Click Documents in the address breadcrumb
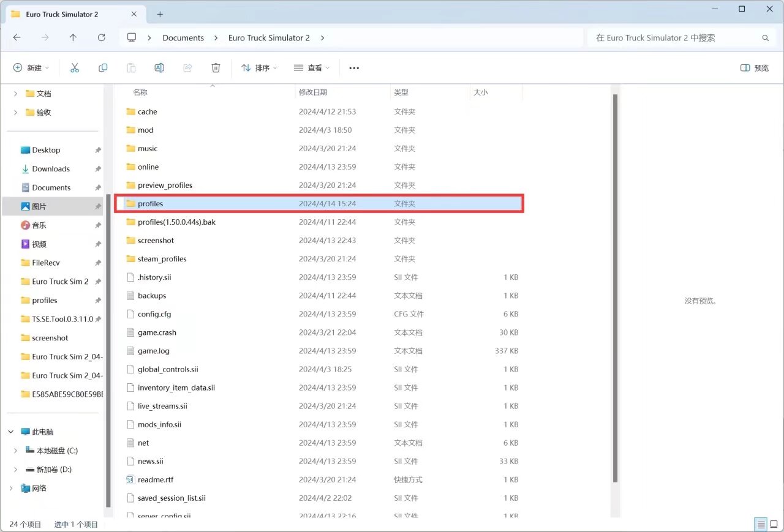Viewport: 784px width, 532px height. click(x=183, y=38)
